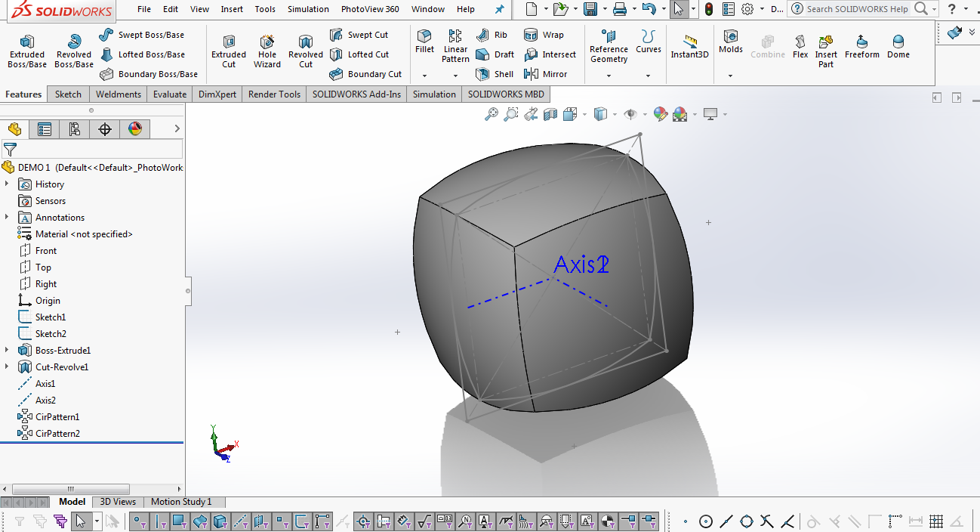980x532 pixels.
Task: Select the Shell tool
Action: (x=495, y=74)
